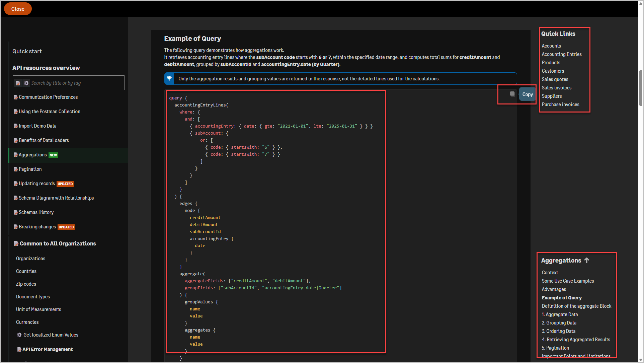The image size is (644, 363).
Task: Click the aggregateFields line in the code
Action: [x=248, y=281]
